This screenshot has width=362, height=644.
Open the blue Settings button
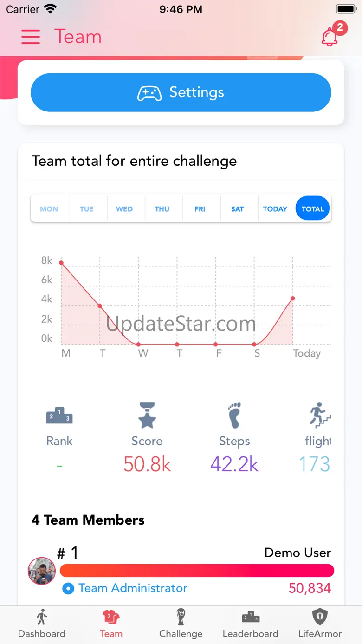click(181, 92)
